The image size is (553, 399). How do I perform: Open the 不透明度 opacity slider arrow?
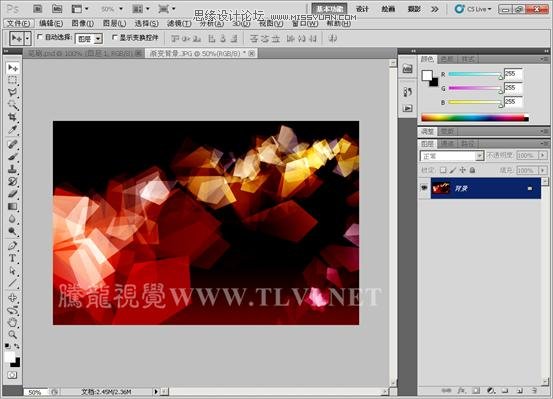coord(543,155)
